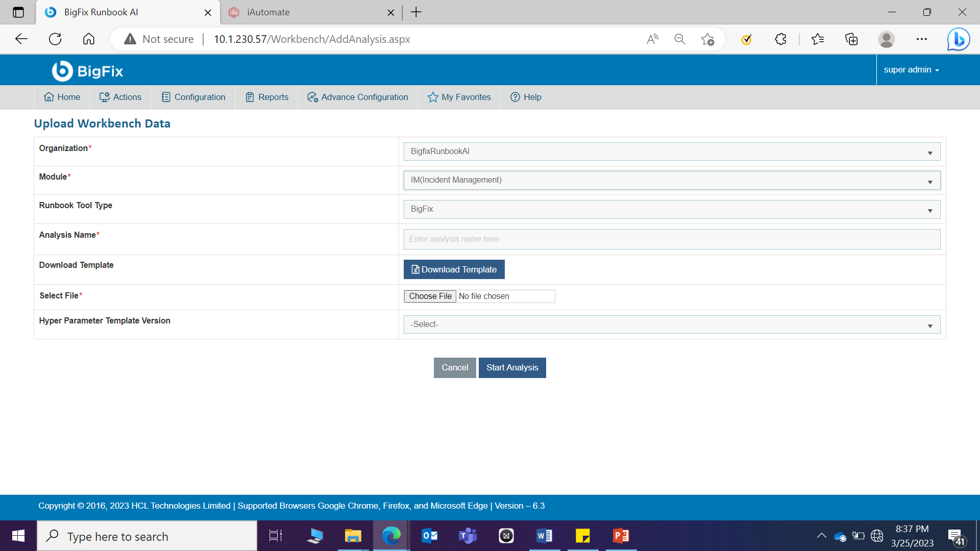Expand Hyper Parameter Template Version dropdown
The image size is (980, 551).
coord(671,324)
